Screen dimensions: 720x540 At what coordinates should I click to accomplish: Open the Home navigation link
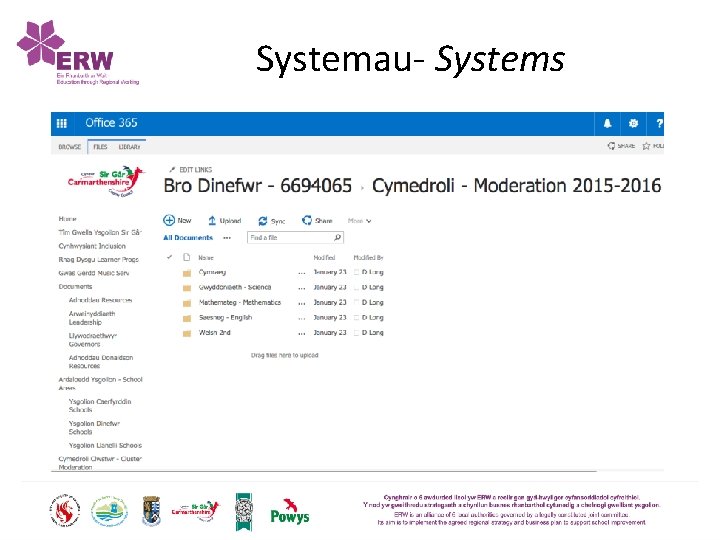point(68,219)
